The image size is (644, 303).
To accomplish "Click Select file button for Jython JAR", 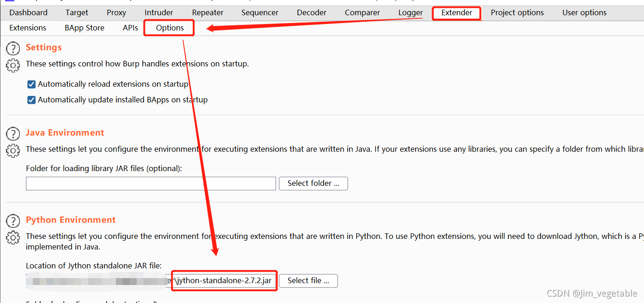I will 308,280.
